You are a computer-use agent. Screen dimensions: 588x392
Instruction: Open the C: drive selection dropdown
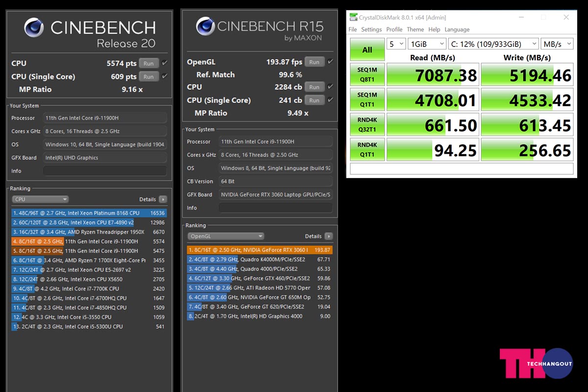493,44
